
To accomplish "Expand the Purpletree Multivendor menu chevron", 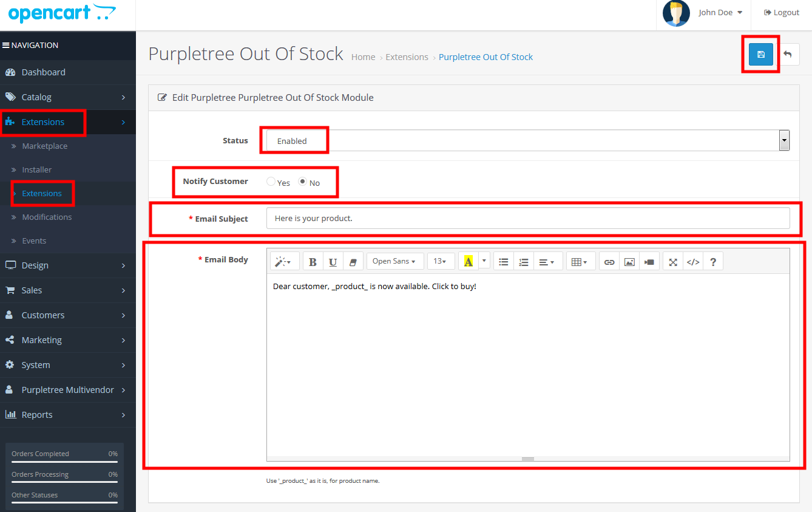I will [x=123, y=390].
